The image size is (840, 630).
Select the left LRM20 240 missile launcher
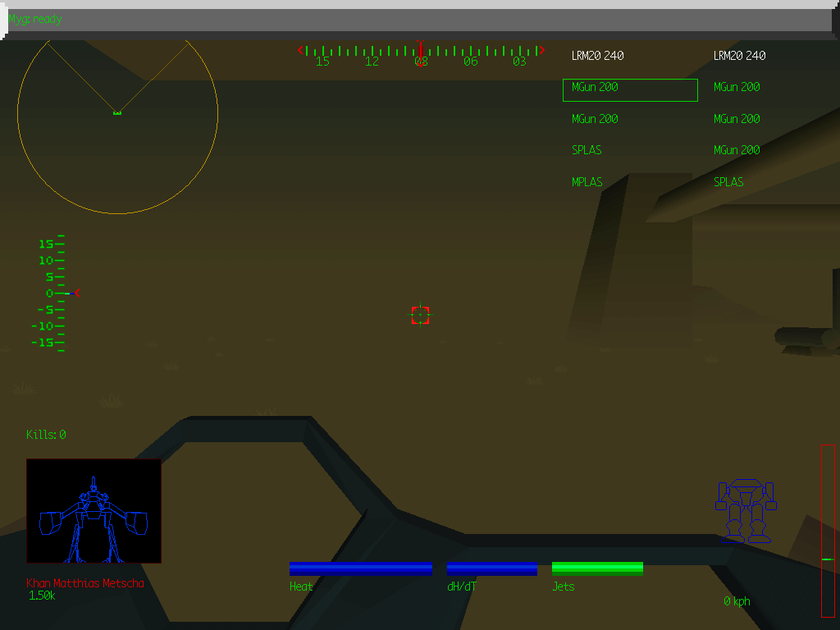coord(596,55)
